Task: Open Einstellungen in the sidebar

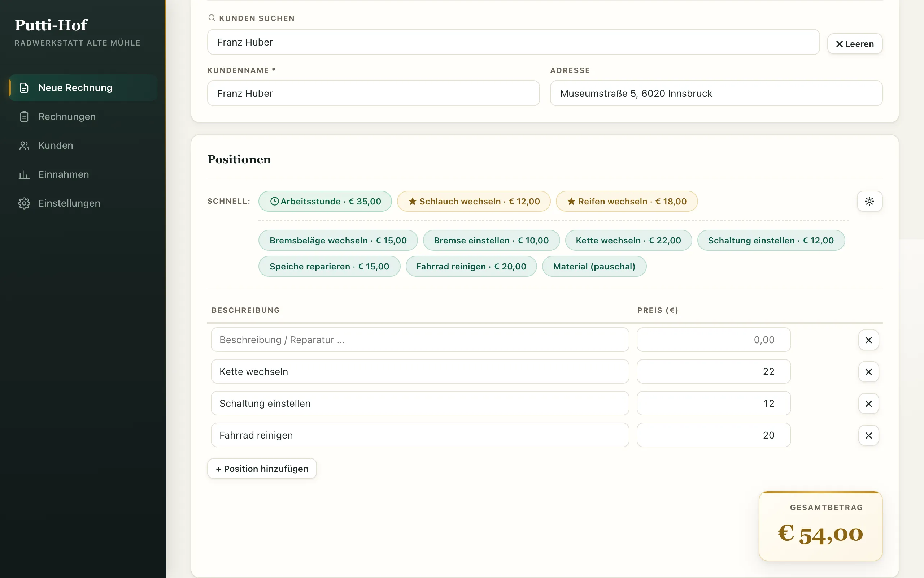Action: click(83, 203)
